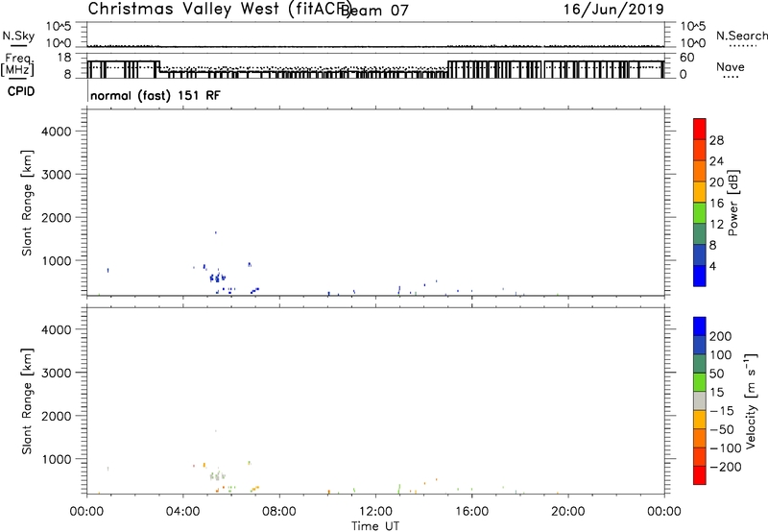The height and width of the screenshot is (532, 768).
Task: Click the '2000' tick on the velocity panel
Action: (57, 416)
